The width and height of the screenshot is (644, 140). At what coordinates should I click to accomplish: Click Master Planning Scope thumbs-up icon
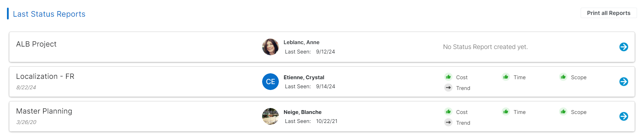(563, 112)
